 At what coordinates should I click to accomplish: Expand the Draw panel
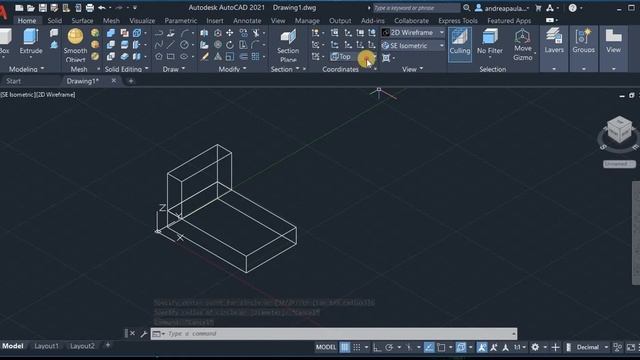pyautogui.click(x=174, y=69)
